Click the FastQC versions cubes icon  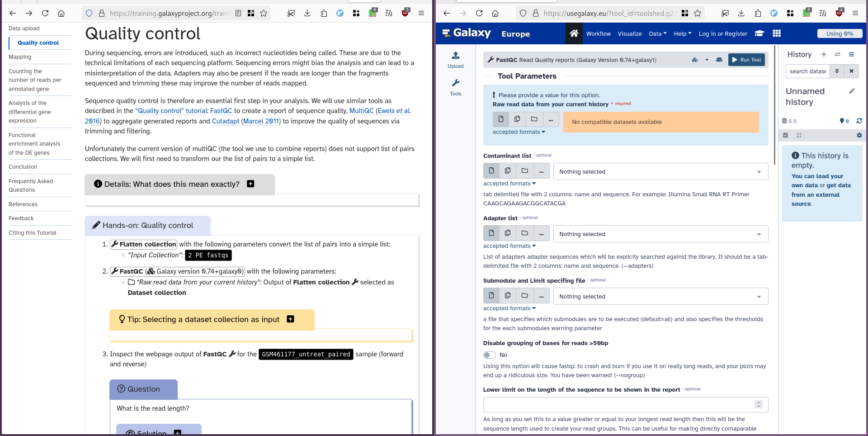pyautogui.click(x=695, y=60)
